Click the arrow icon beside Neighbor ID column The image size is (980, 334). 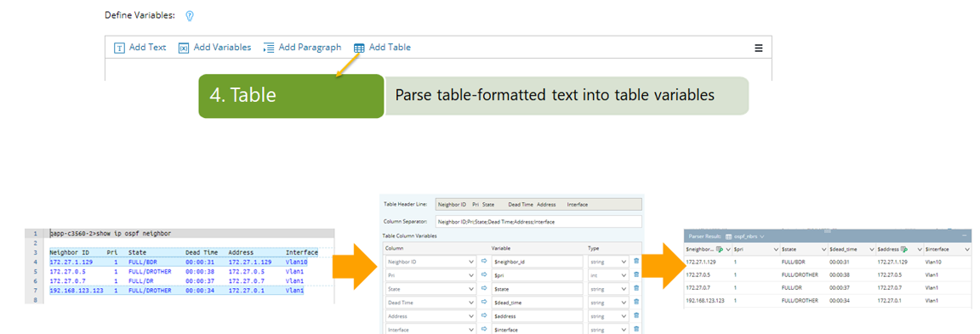point(484,261)
